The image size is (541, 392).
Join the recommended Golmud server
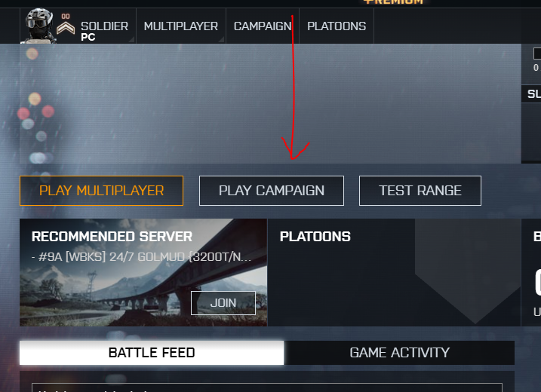[223, 303]
